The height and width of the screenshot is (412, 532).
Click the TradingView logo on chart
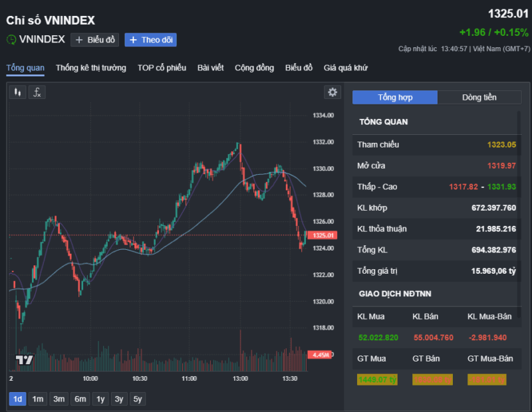[25, 360]
